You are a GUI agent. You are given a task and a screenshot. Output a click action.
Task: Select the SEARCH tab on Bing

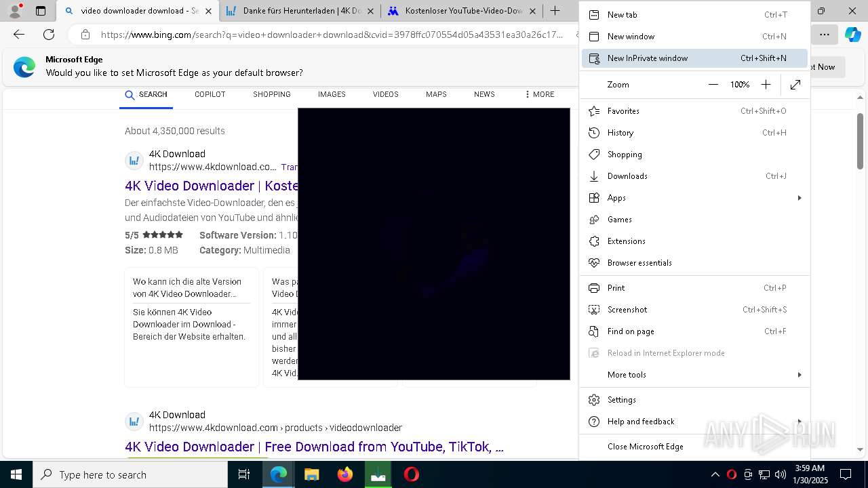pyautogui.click(x=146, y=94)
